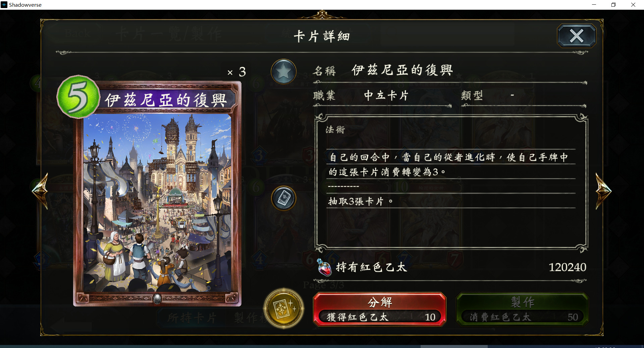
Task: Click the 分解 liquefy button
Action: pos(379,309)
